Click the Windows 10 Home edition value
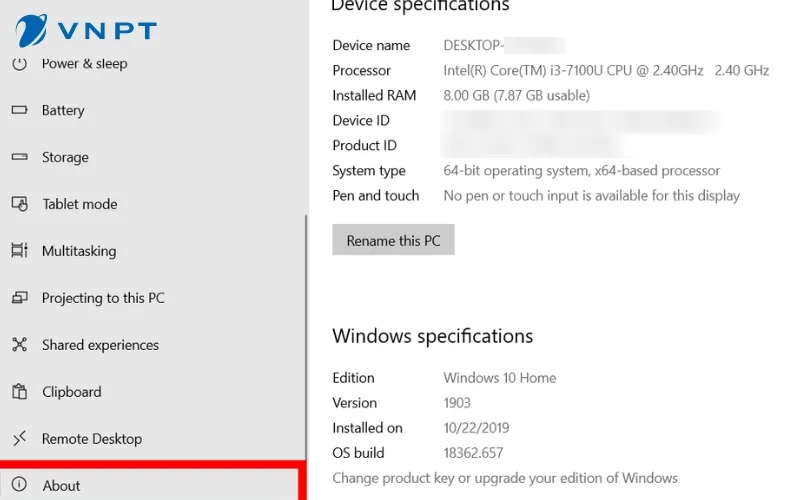The image size is (800, 500). coord(499,378)
